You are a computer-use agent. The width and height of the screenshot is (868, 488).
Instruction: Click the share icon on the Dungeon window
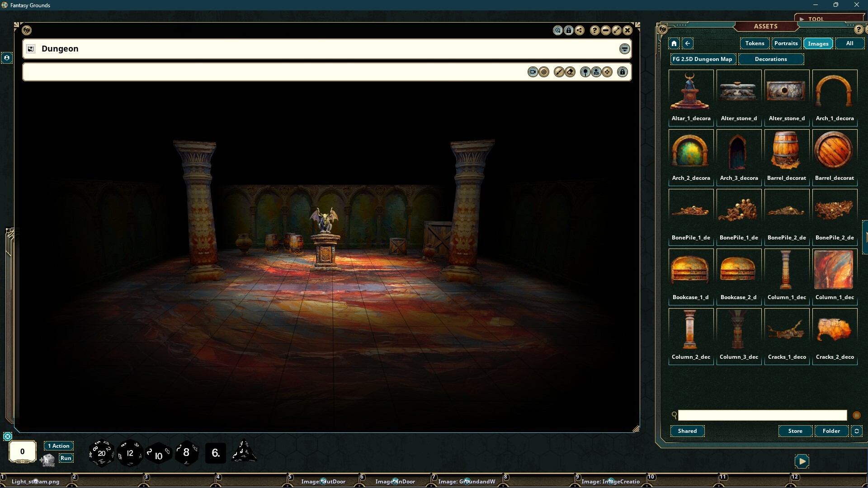pyautogui.click(x=580, y=30)
